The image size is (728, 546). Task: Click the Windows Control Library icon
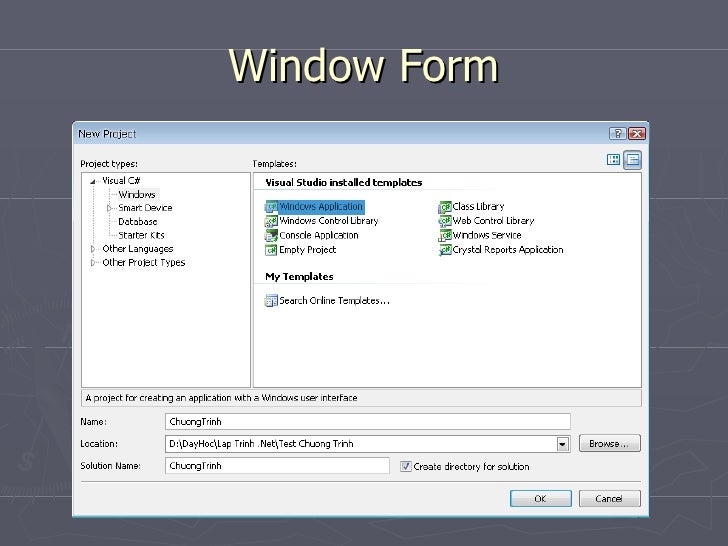point(271,221)
